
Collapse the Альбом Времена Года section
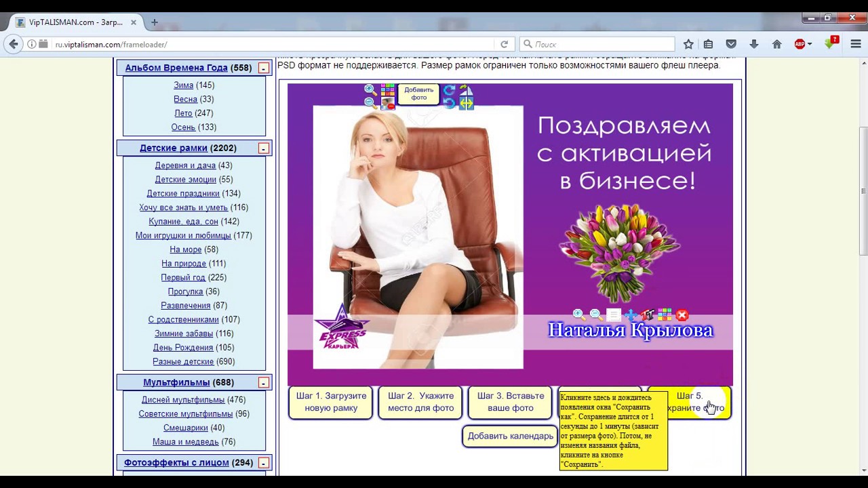(x=263, y=68)
